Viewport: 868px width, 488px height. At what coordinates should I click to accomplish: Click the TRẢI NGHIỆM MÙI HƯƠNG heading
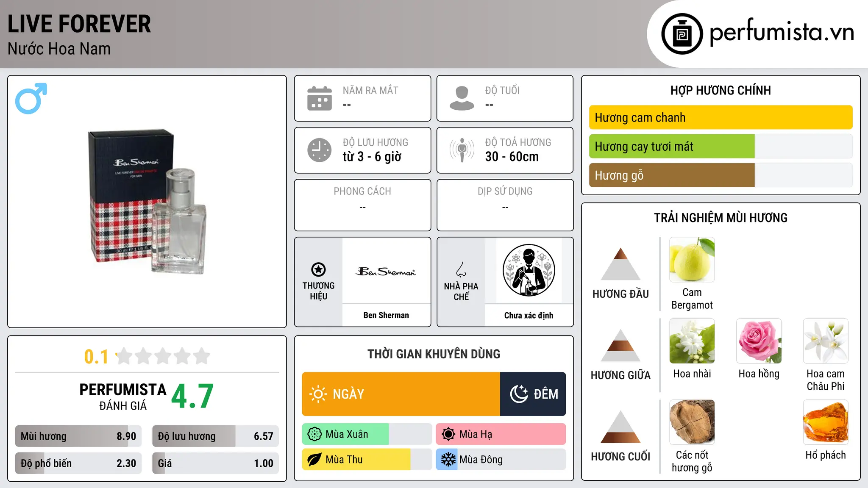point(721,218)
